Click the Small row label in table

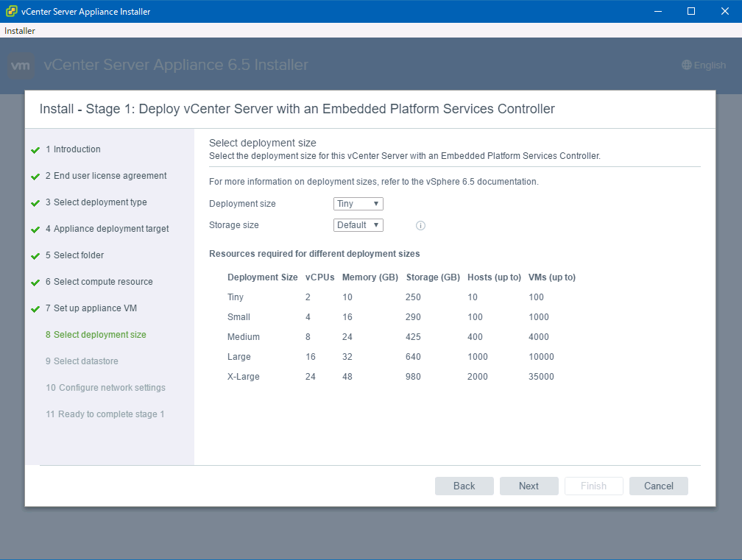click(239, 317)
